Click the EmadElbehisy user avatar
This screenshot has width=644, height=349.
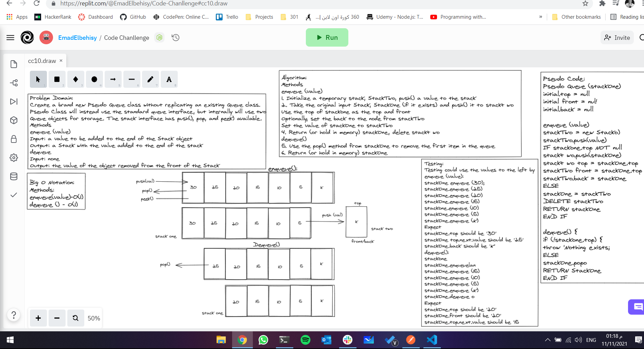46,37
